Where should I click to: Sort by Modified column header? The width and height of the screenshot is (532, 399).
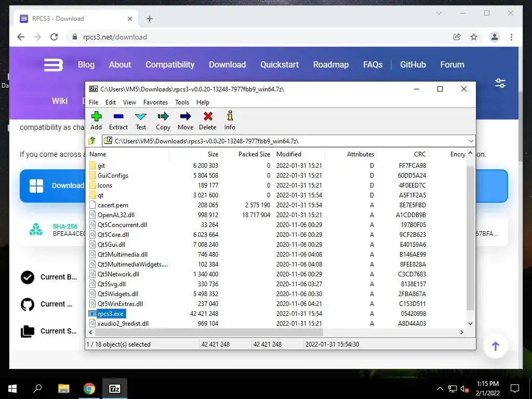[x=299, y=154]
